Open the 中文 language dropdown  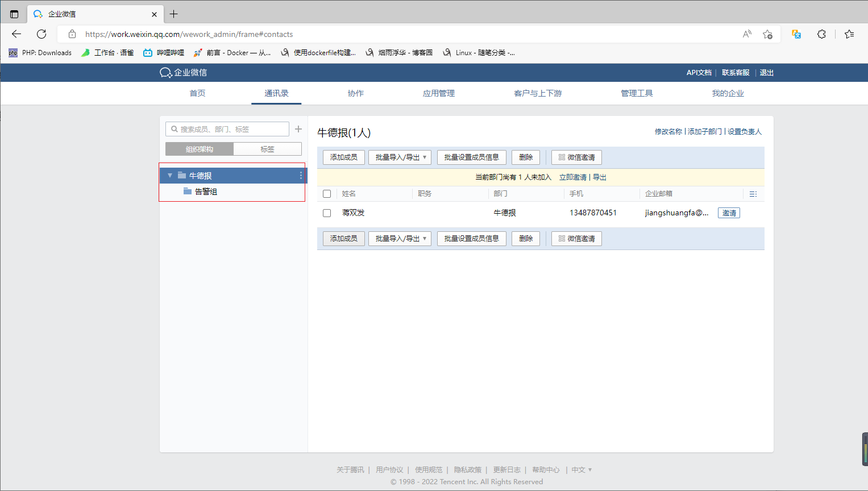[582, 470]
